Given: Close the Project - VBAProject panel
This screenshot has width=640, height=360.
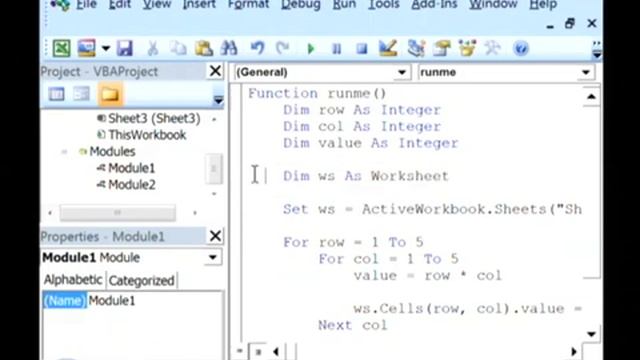Looking at the screenshot, I should click(x=215, y=71).
